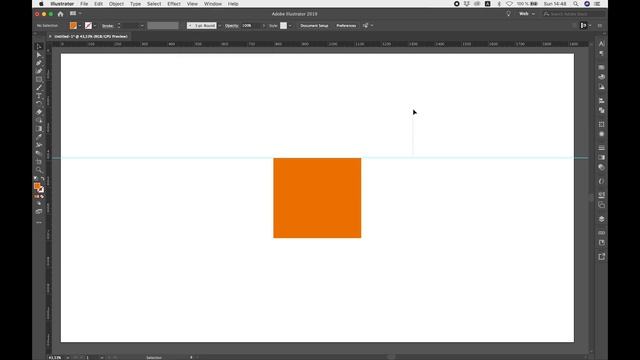Screen dimensions: 640x360
Task: Open the Layers panel icon
Action: point(601,219)
